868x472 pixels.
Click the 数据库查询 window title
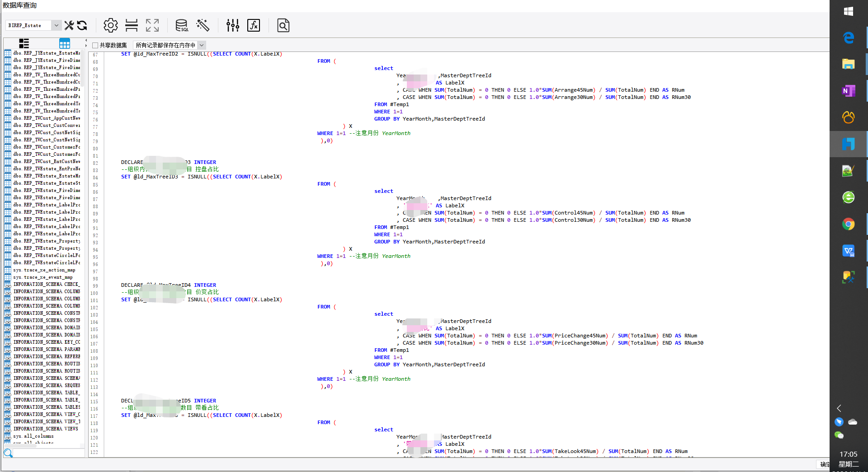(x=20, y=5)
